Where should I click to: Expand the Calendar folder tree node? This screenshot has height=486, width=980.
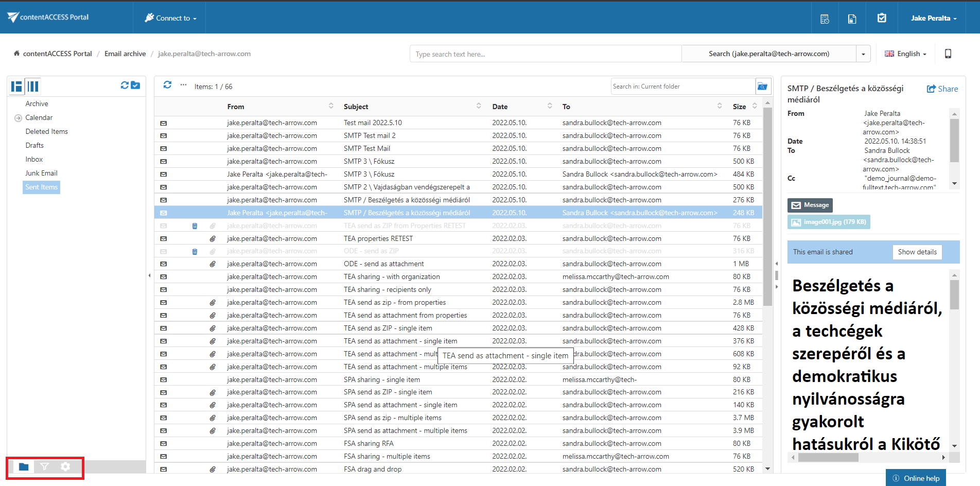click(18, 118)
